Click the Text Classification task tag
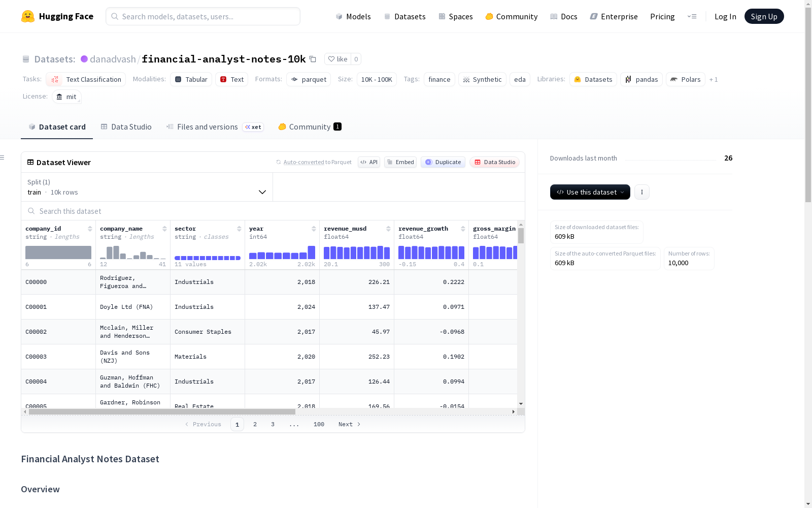Image resolution: width=812 pixels, height=508 pixels. tap(86, 79)
